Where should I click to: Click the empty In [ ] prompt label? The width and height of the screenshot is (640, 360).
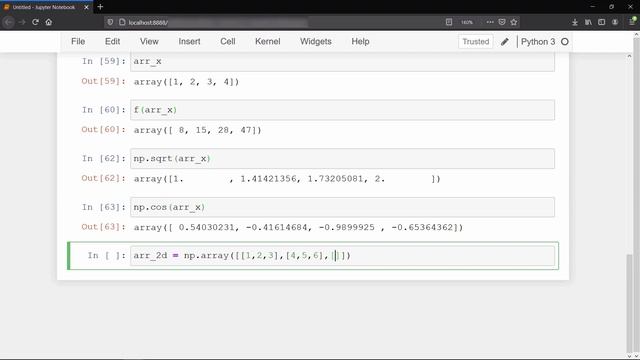click(107, 256)
